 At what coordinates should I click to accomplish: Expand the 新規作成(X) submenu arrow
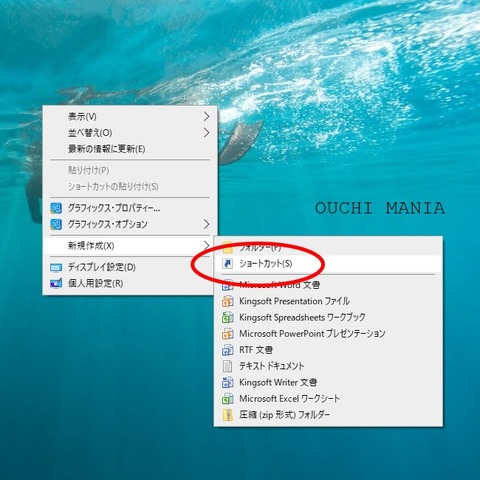tap(207, 246)
